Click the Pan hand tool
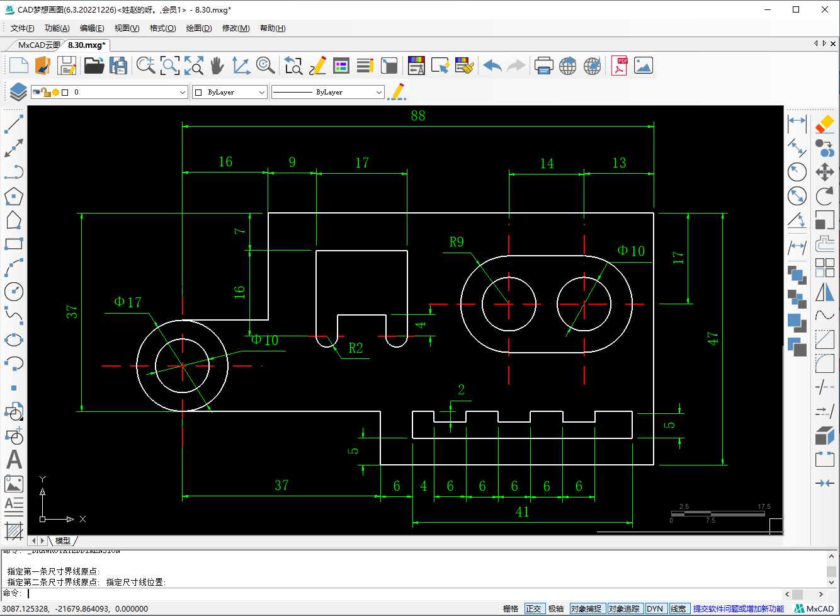Image resolution: width=840 pixels, height=616 pixels. [217, 66]
